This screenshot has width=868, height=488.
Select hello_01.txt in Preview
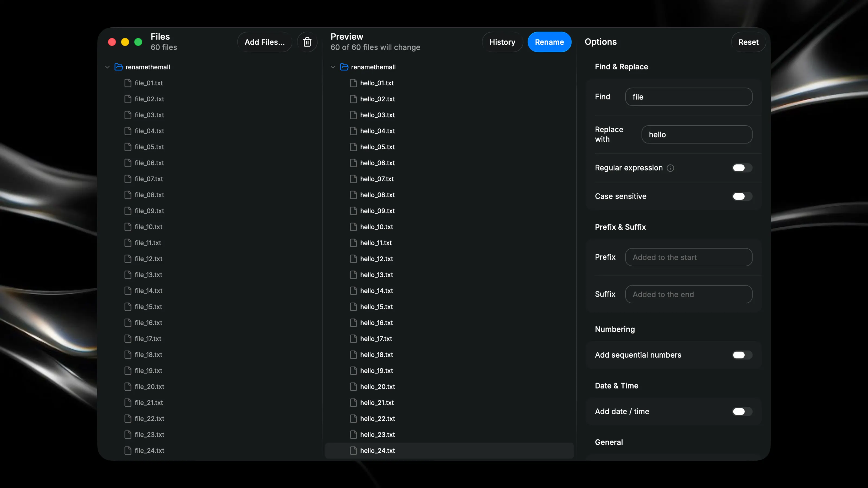click(x=449, y=83)
